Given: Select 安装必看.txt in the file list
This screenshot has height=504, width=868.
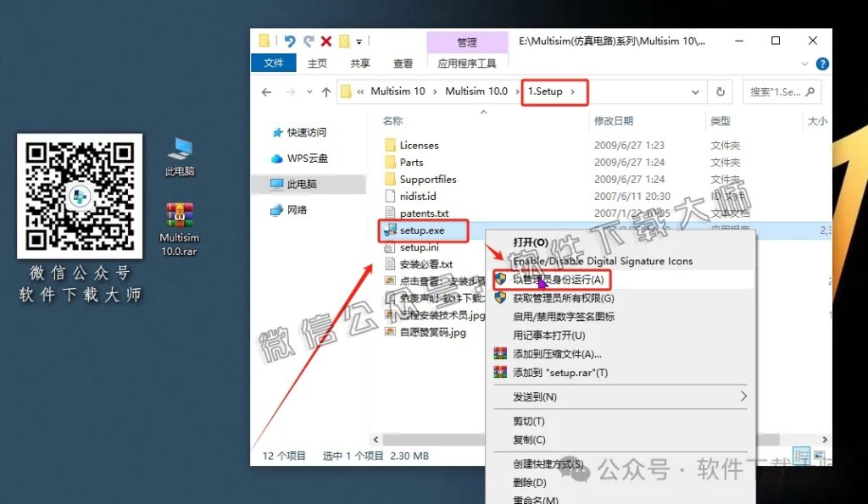Looking at the screenshot, I should click(x=426, y=263).
